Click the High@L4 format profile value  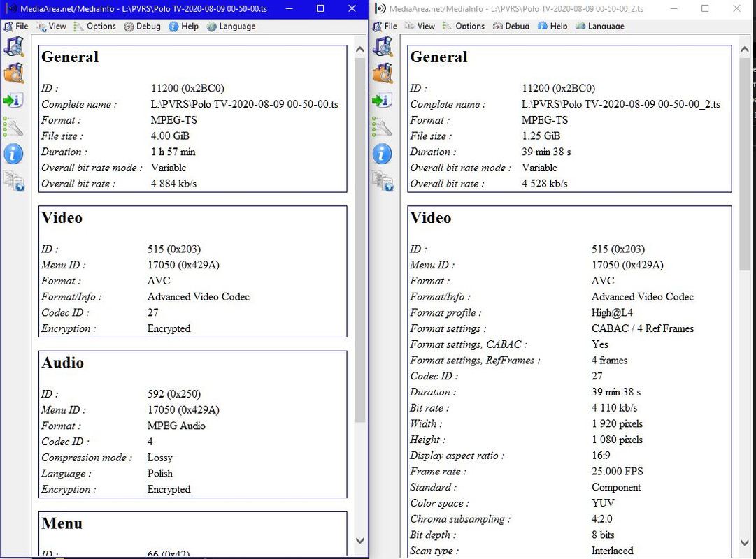pyautogui.click(x=612, y=312)
